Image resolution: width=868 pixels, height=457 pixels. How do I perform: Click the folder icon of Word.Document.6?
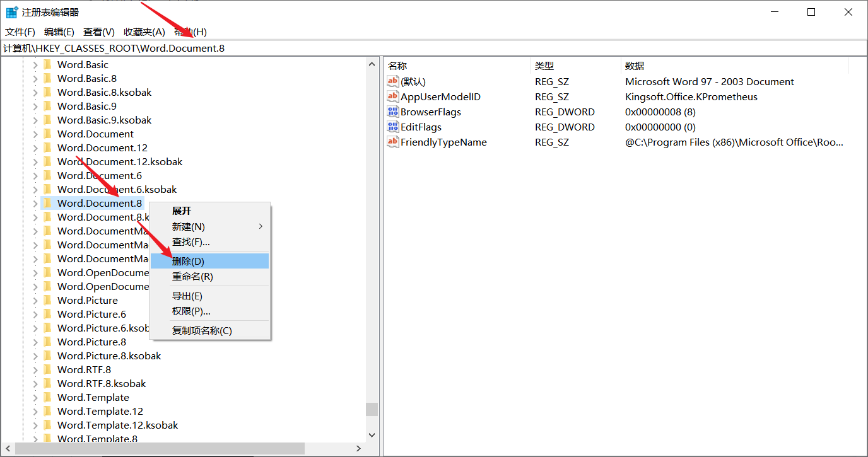pos(47,175)
